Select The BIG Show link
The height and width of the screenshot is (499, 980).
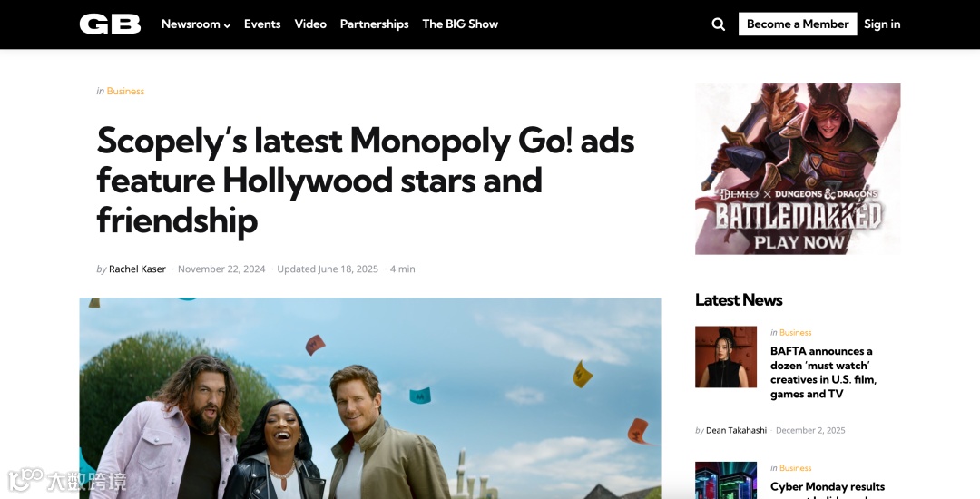460,24
